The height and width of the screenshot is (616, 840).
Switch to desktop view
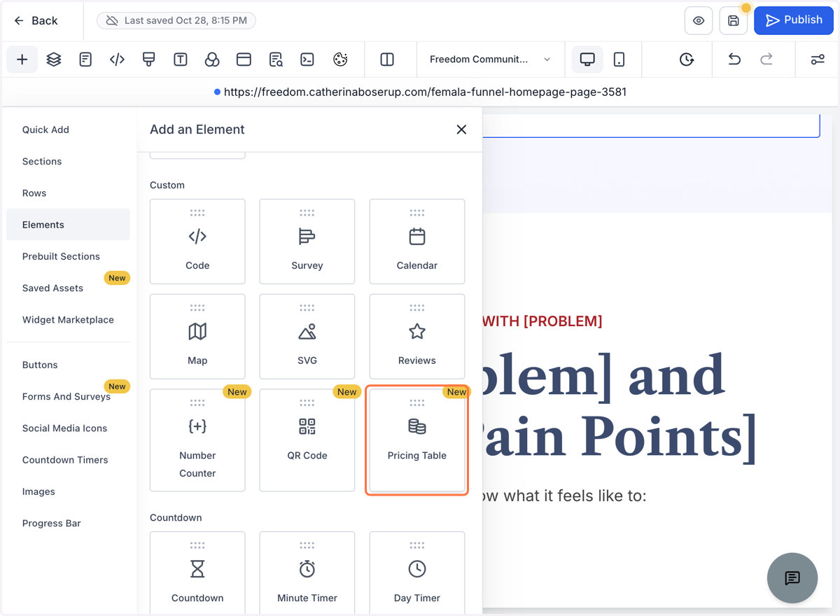tap(587, 59)
